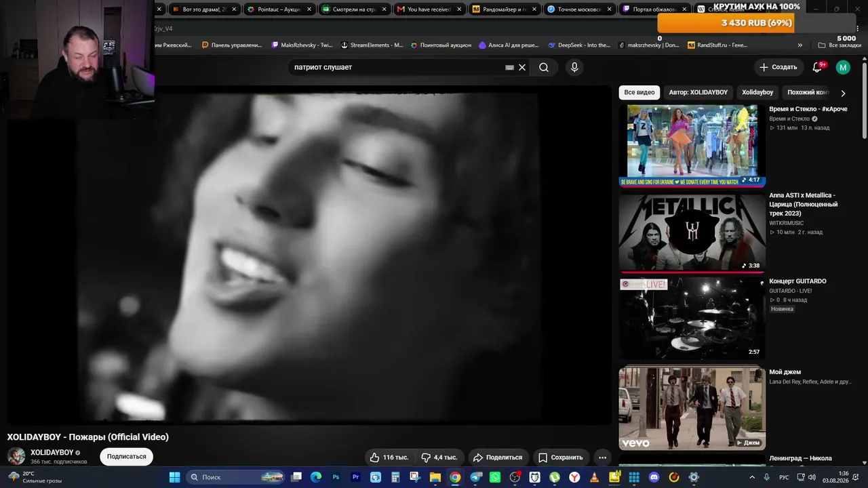This screenshot has width=868, height=488.
Task: Dislike the video (4,4 тыс.)
Action: pyautogui.click(x=439, y=457)
